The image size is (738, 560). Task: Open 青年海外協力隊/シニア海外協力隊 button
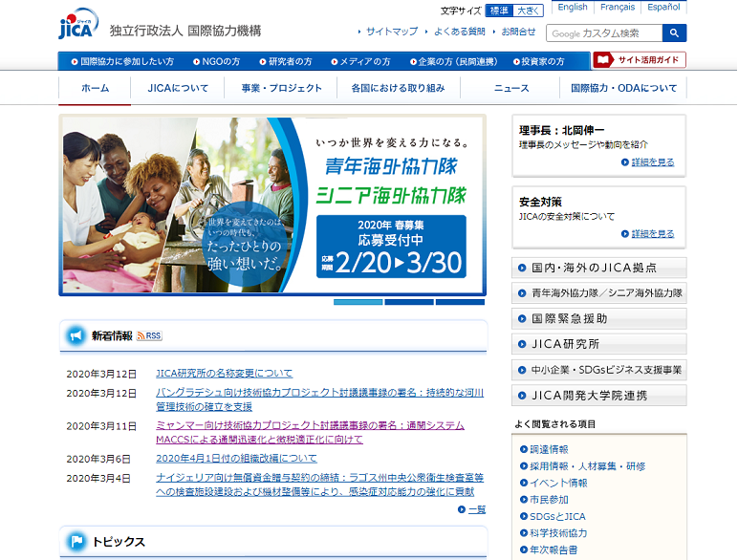599,293
